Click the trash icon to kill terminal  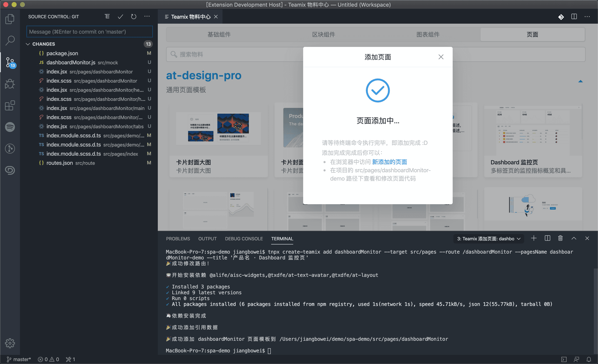point(560,238)
